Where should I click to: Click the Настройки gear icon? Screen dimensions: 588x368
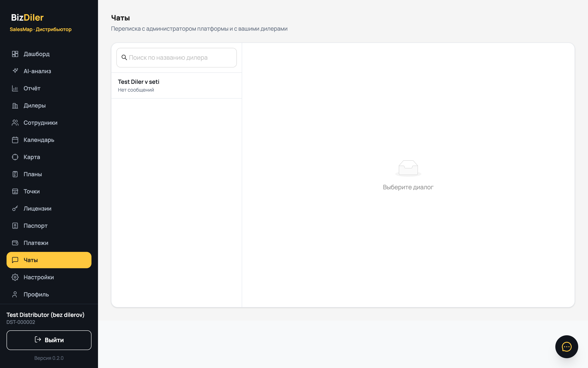tap(15, 277)
